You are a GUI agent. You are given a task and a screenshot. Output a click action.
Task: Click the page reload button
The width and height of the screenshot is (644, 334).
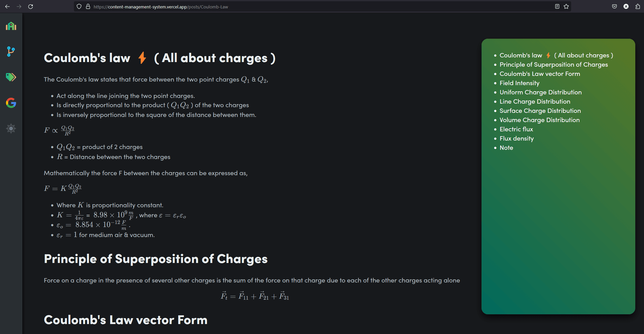coord(31,6)
